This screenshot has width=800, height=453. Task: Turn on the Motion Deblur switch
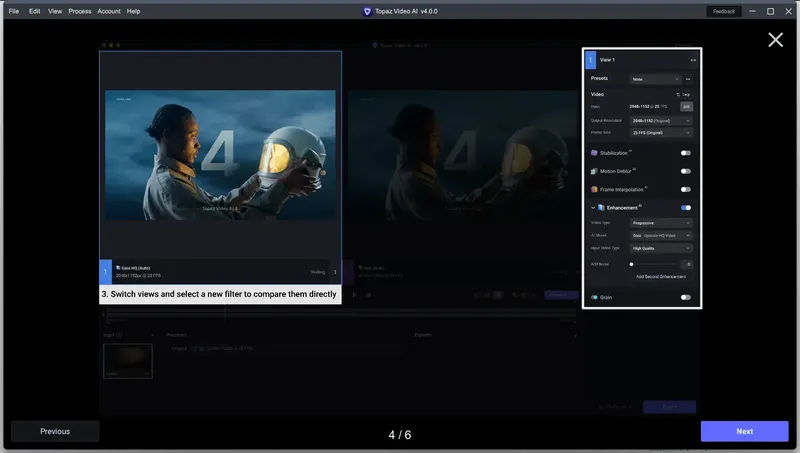point(686,171)
